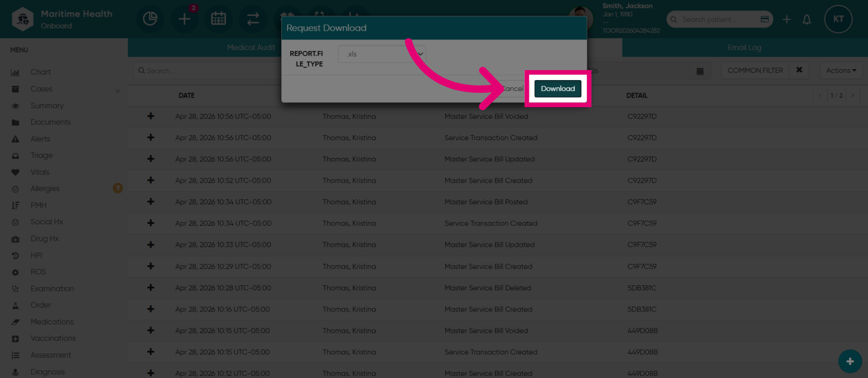Click the HPI history icon
The height and width of the screenshot is (378, 868).
(x=15, y=255)
